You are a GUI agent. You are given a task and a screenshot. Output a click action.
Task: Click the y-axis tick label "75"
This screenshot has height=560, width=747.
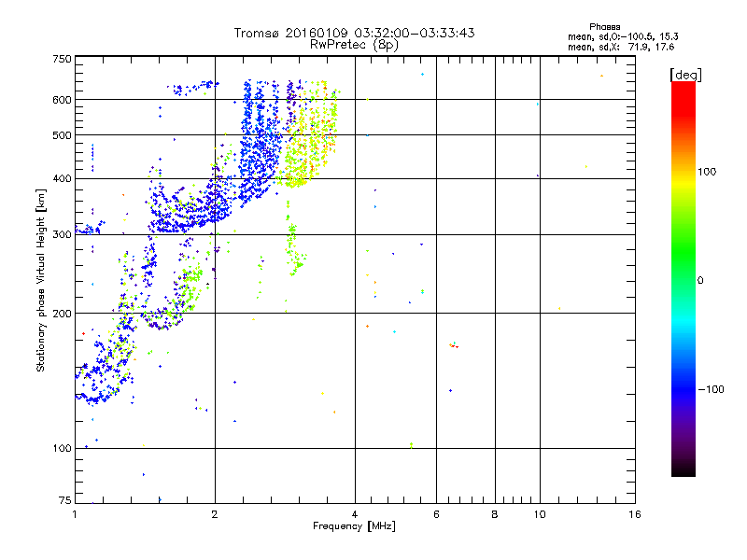click(65, 500)
